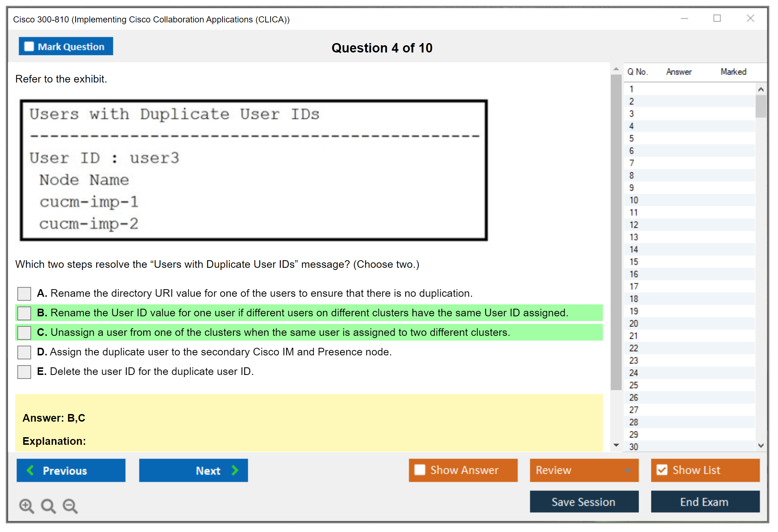Uncheck the Show List checkbox

[x=661, y=470]
